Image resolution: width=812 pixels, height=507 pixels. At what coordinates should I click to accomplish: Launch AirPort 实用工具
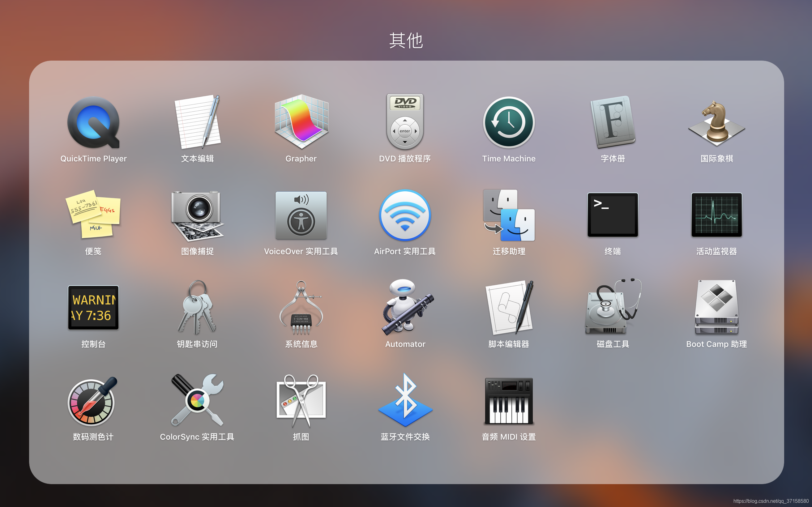[405, 215]
